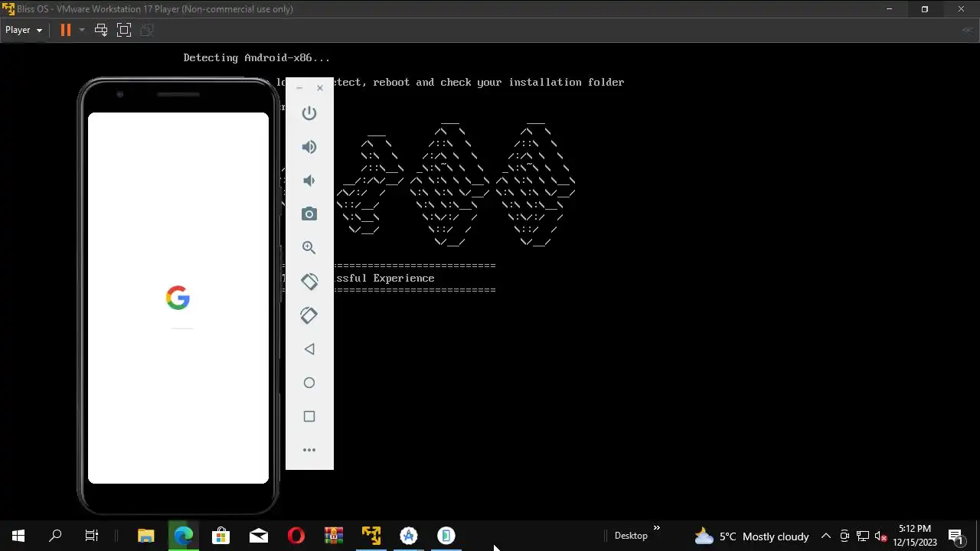
Task: Tap the emulator Overview square button
Action: (x=309, y=416)
